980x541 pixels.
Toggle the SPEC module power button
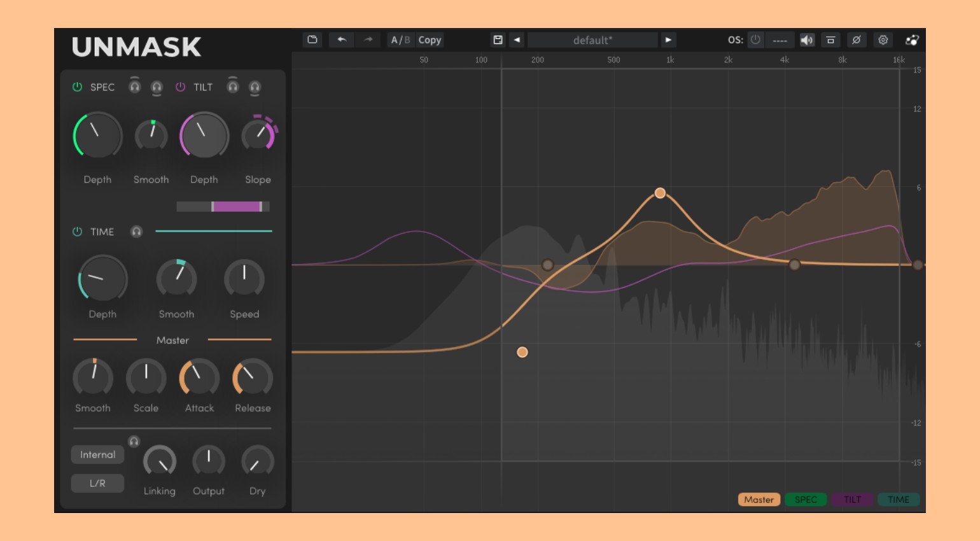point(77,87)
